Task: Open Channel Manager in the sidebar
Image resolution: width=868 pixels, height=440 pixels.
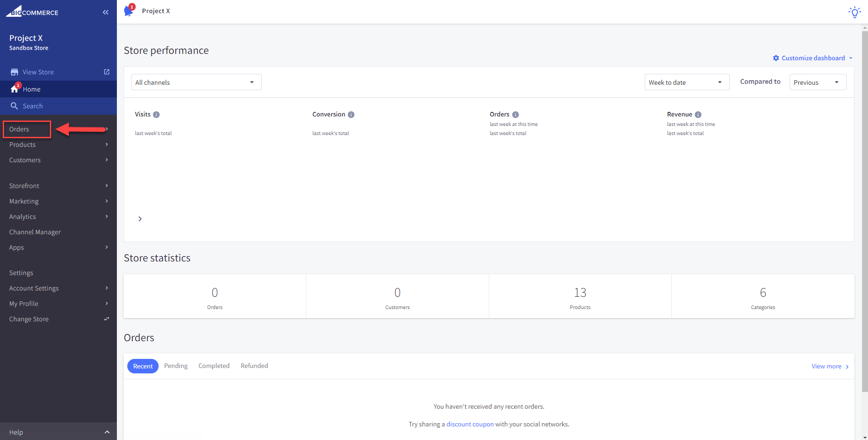Action: (35, 232)
